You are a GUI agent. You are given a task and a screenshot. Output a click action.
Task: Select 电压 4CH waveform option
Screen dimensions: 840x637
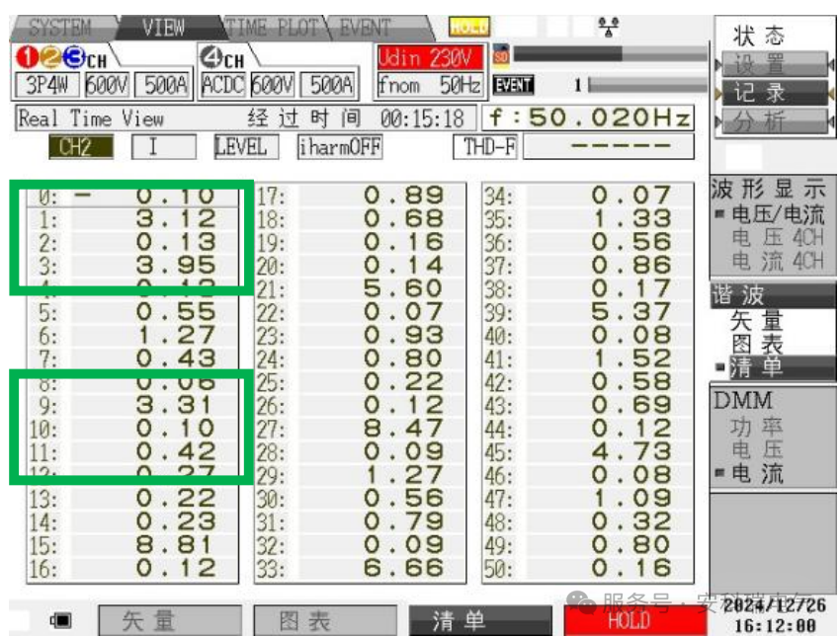pyautogui.click(x=778, y=238)
